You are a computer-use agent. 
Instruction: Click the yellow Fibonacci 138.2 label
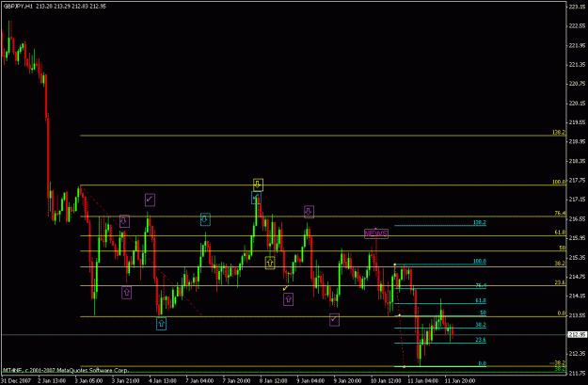(559, 133)
